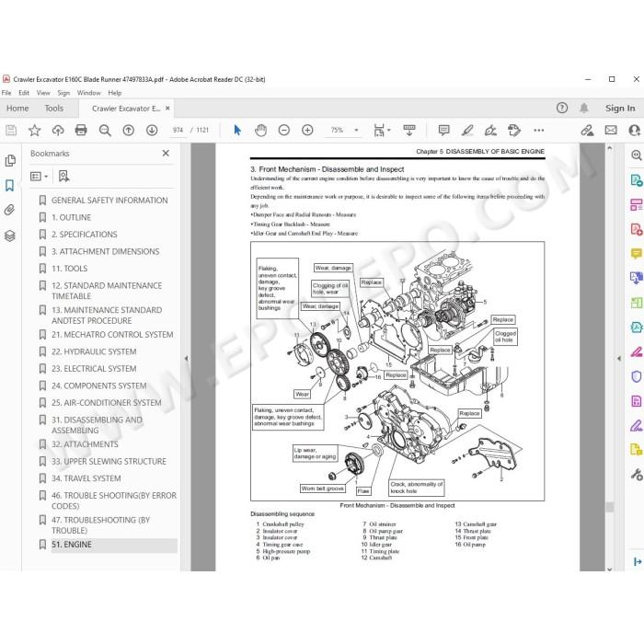Send file by email envelope icon
The width and height of the screenshot is (644, 644).
[611, 131]
